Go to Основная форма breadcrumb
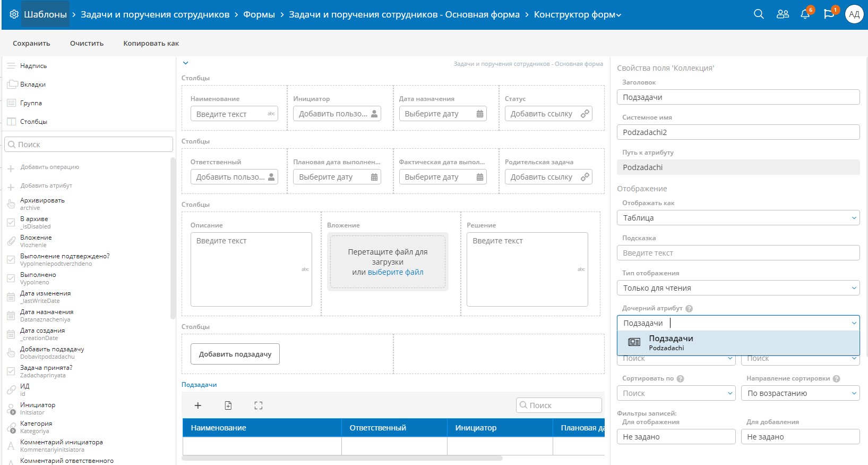The image size is (868, 465). pos(404,14)
